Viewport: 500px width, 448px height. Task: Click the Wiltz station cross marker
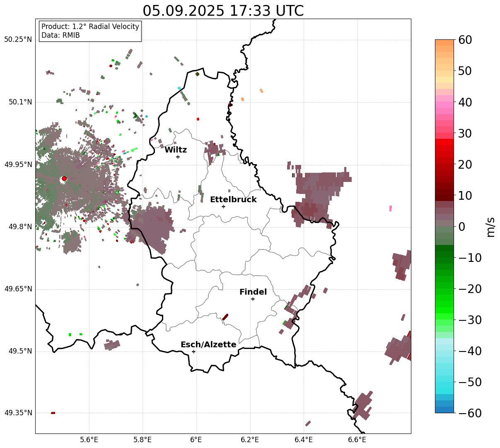click(x=178, y=157)
